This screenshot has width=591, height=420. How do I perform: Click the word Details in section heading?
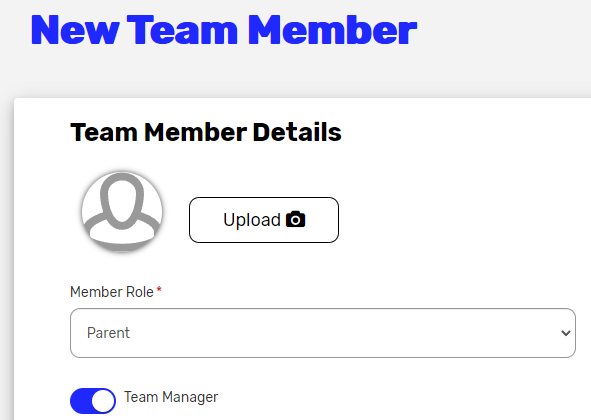click(x=297, y=132)
